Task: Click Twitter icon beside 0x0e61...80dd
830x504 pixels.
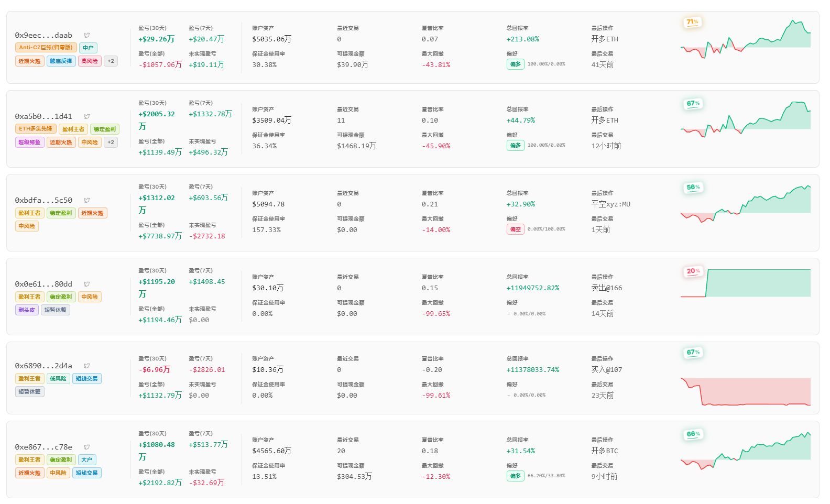Action: pos(87,284)
